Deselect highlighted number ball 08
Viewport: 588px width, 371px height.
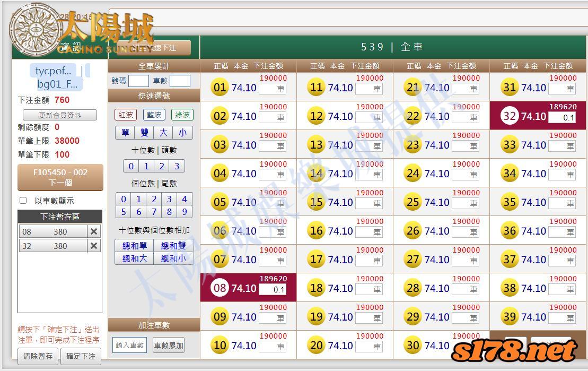pos(220,288)
